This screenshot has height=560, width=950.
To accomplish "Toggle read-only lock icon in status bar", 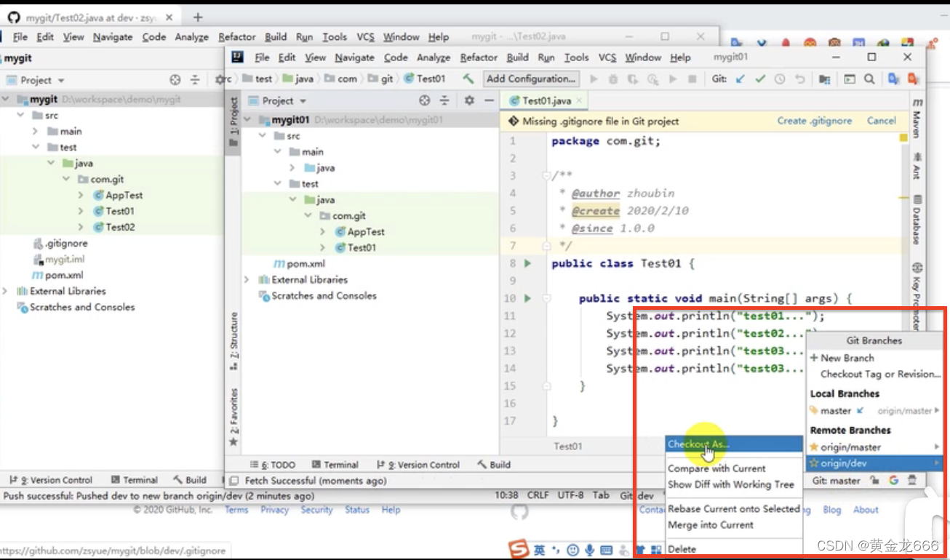I will (x=874, y=481).
